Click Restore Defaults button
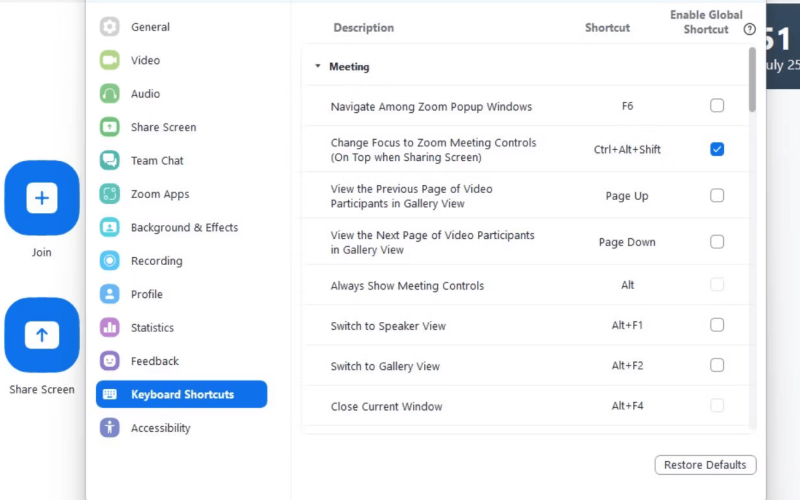The height and width of the screenshot is (500, 800). [x=705, y=465]
